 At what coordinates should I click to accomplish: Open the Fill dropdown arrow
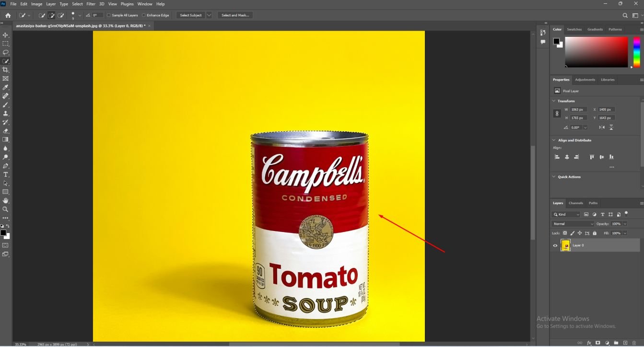point(625,233)
